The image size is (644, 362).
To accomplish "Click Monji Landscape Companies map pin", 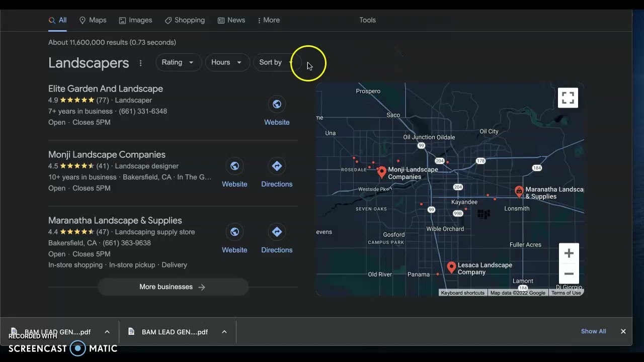I will tap(382, 172).
